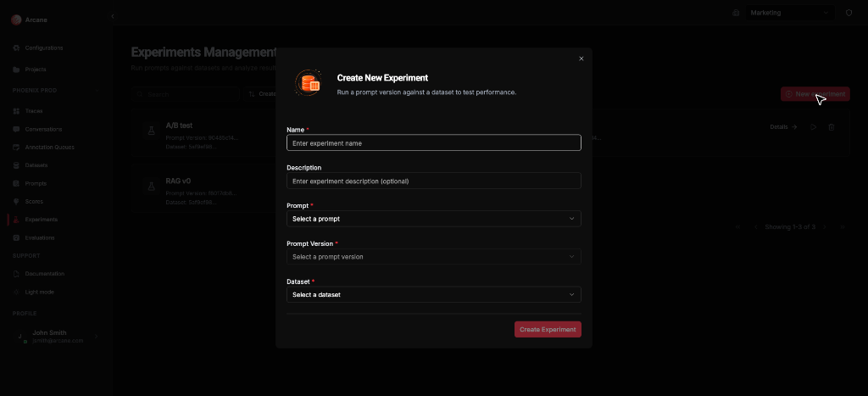Go to the last page of results
Viewport: 868px width, 396px height.
843,227
